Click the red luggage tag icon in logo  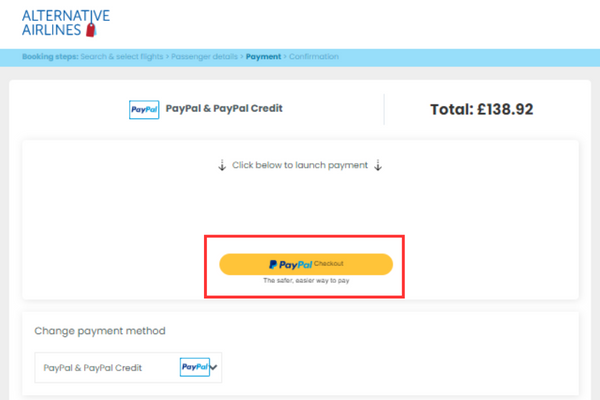(x=91, y=30)
